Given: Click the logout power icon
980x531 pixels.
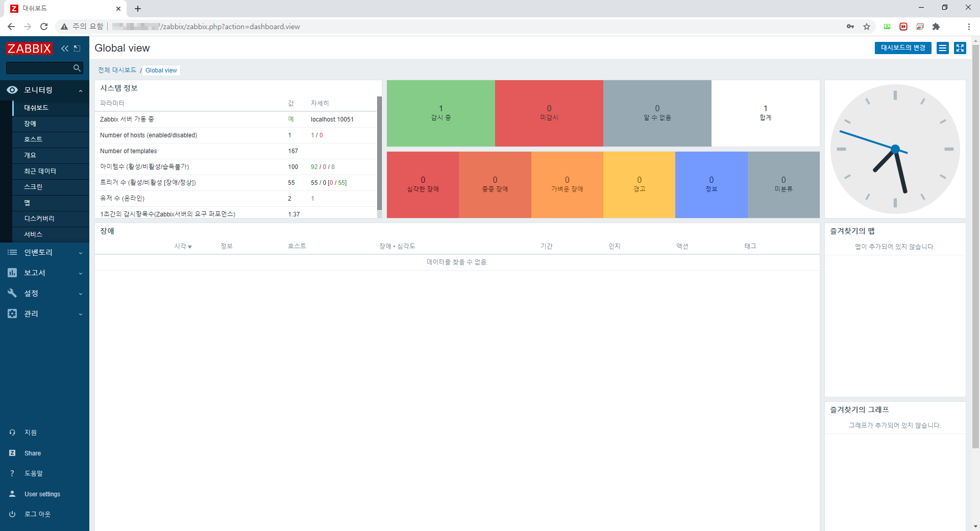Looking at the screenshot, I should coord(12,514).
